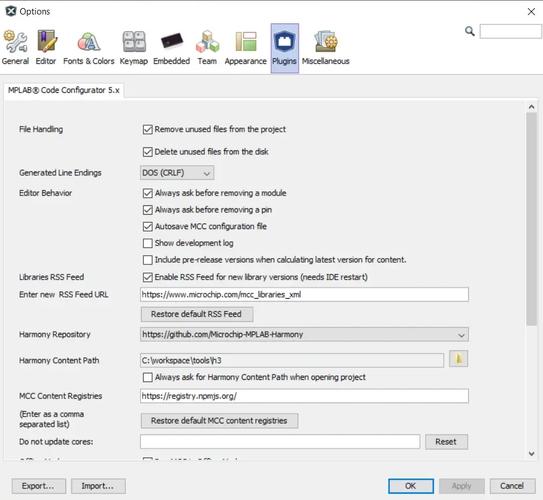The image size is (543, 500).
Task: Switch to the Keymap category
Action: 134,48
